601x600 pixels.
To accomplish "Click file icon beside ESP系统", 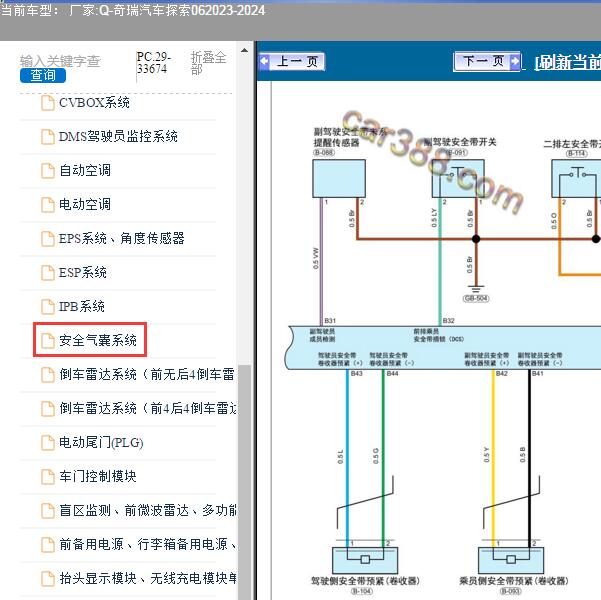I will pos(48,273).
